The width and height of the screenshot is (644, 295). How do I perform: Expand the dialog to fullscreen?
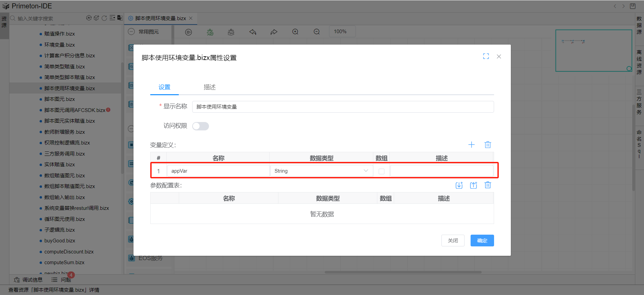(x=486, y=56)
